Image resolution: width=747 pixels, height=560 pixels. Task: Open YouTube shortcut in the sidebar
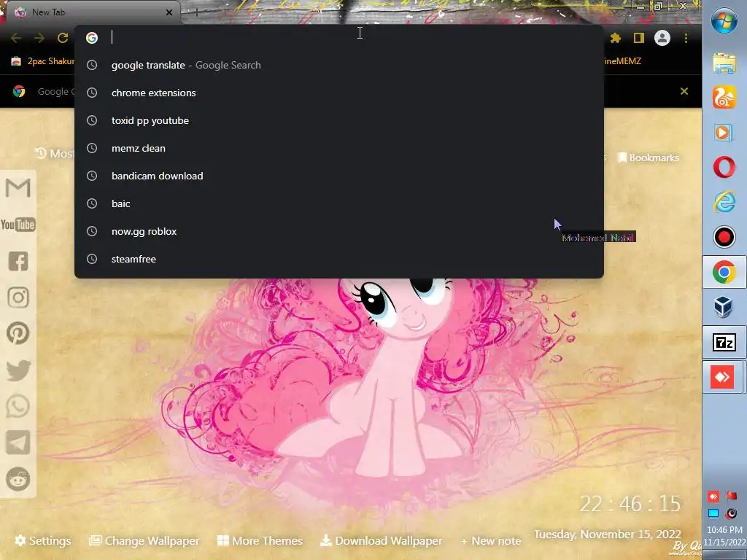(x=18, y=225)
